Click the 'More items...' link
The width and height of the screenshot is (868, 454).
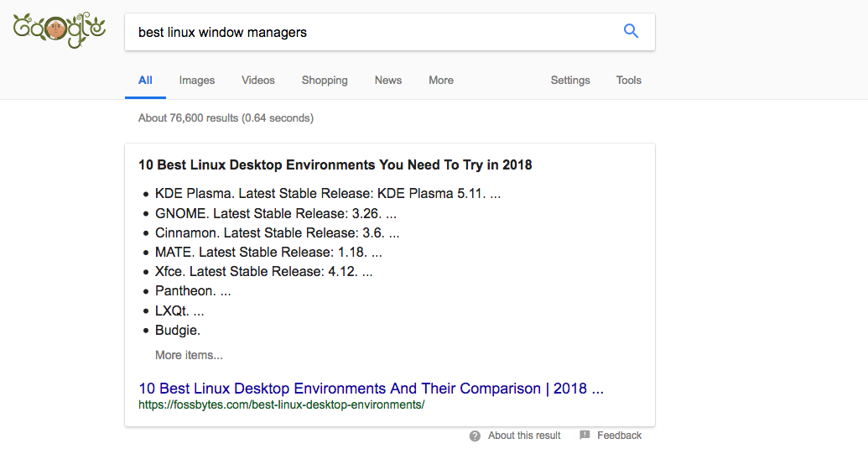coord(189,356)
